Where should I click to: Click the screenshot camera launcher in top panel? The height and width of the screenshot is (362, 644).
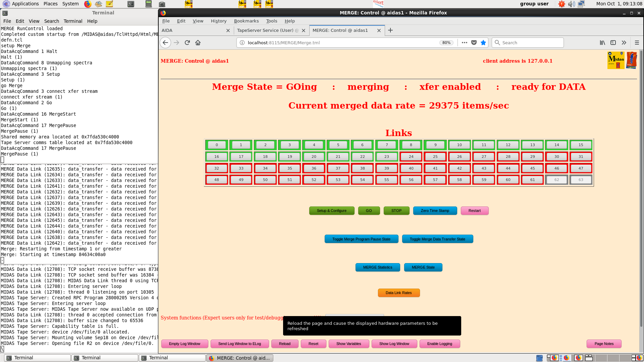click(162, 4)
